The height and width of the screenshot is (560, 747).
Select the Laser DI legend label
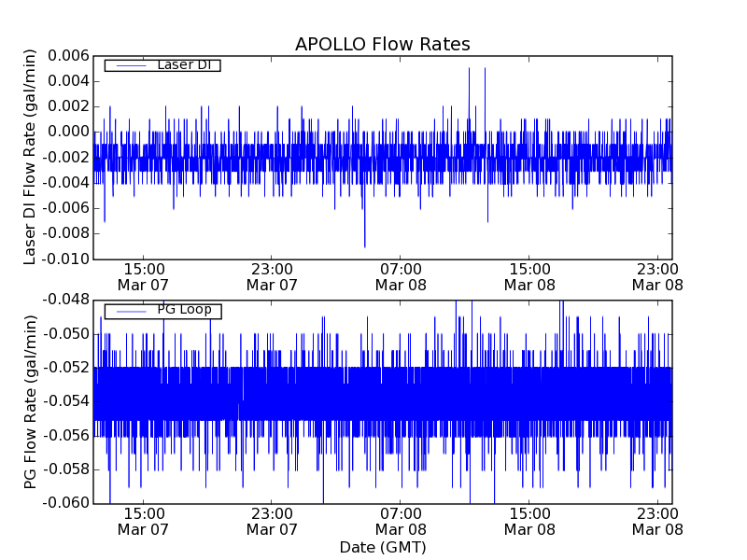click(183, 64)
